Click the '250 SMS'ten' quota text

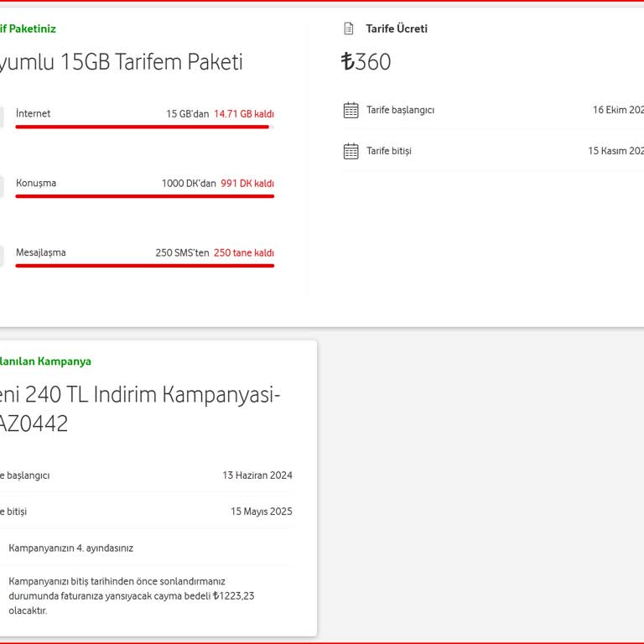click(182, 252)
